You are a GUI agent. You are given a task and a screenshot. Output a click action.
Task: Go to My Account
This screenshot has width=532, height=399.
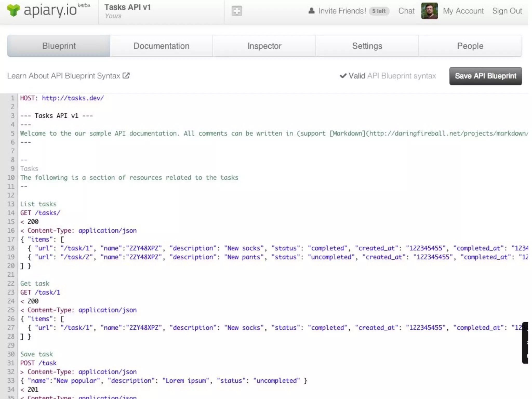pyautogui.click(x=463, y=11)
